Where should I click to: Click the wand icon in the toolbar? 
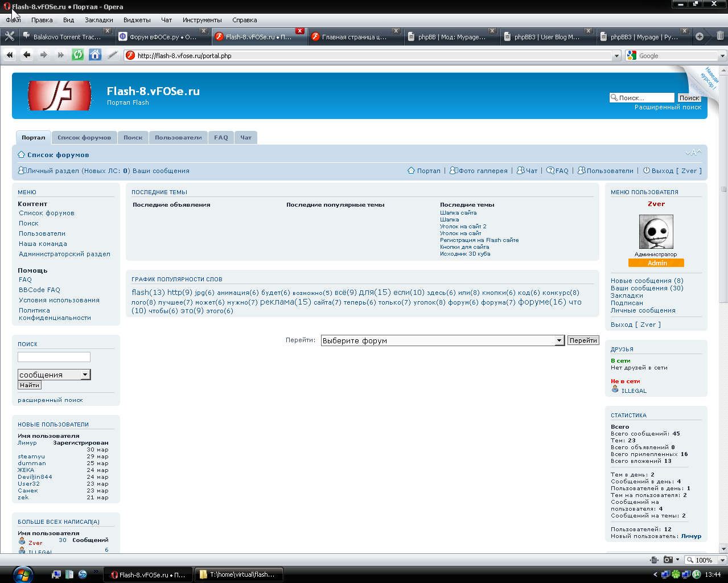coord(113,55)
